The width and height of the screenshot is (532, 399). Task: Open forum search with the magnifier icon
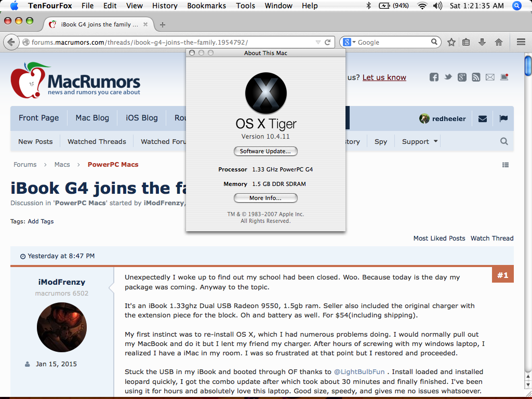503,141
